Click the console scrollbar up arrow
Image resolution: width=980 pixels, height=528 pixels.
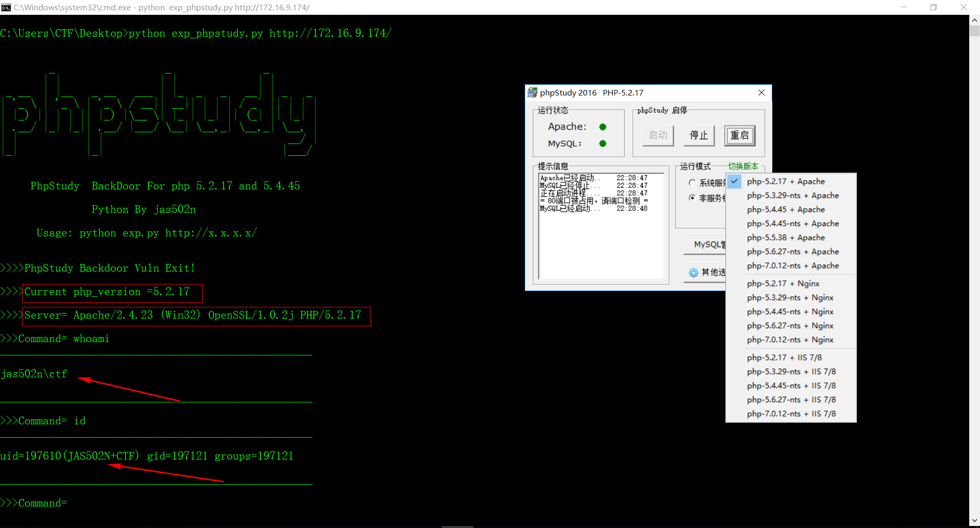pyautogui.click(x=974, y=20)
